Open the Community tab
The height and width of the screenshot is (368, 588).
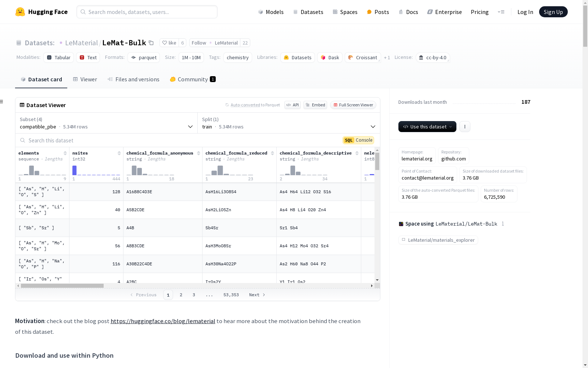[x=193, y=79]
